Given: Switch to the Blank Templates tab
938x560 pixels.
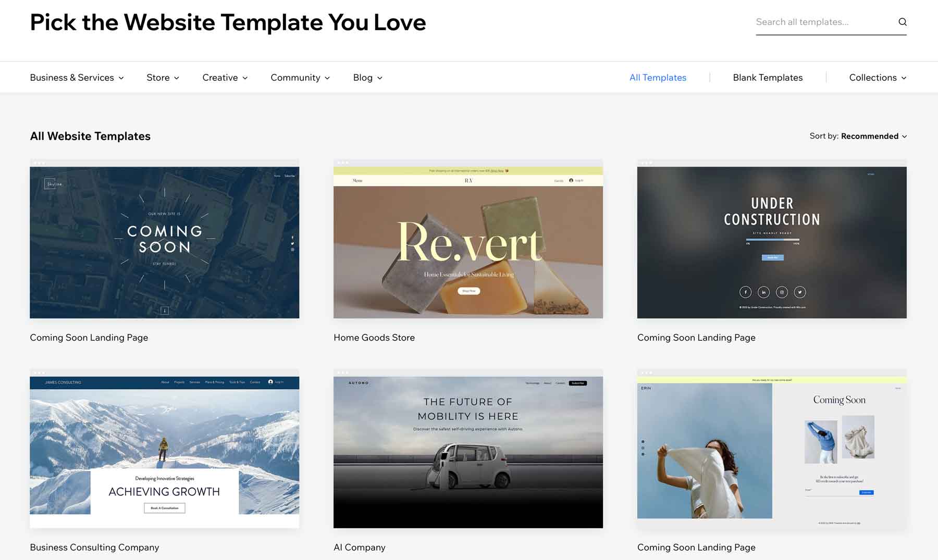Looking at the screenshot, I should (768, 77).
